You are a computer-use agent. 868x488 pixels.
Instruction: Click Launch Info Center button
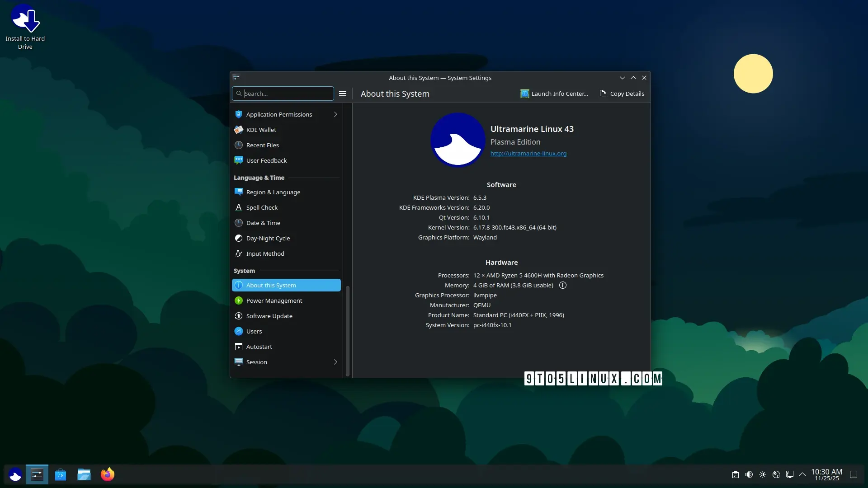554,94
